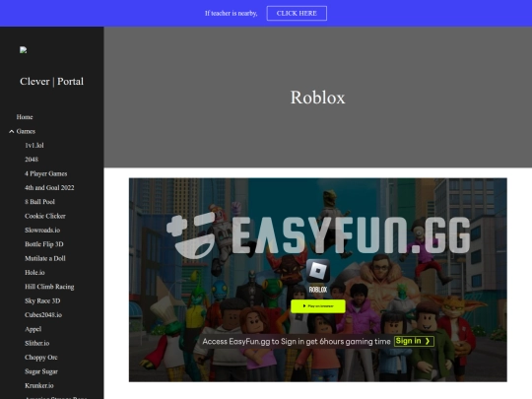Screen dimensions: 532x399
Task: Open the Clever | Portal site title
Action: click(x=51, y=82)
